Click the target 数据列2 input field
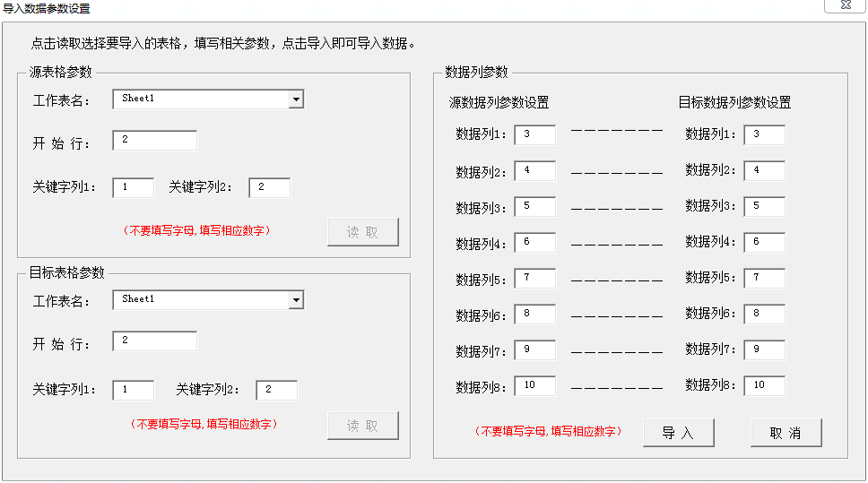868x483 pixels. pyautogui.click(x=764, y=170)
